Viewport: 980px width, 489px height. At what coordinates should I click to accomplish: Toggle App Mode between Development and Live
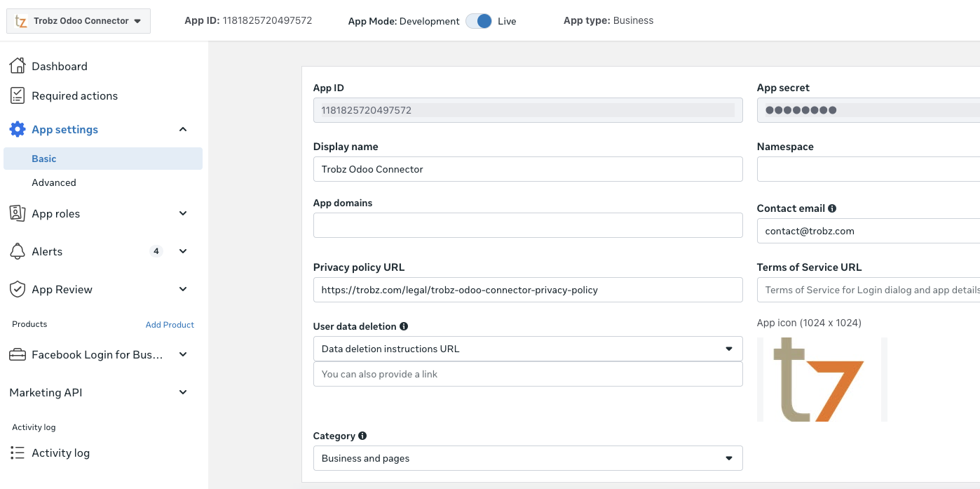tap(479, 21)
